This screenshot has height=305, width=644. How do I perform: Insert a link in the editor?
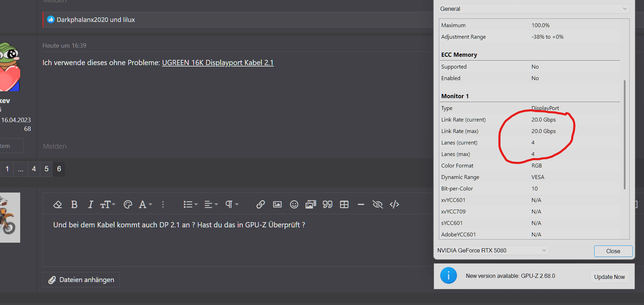(x=261, y=204)
